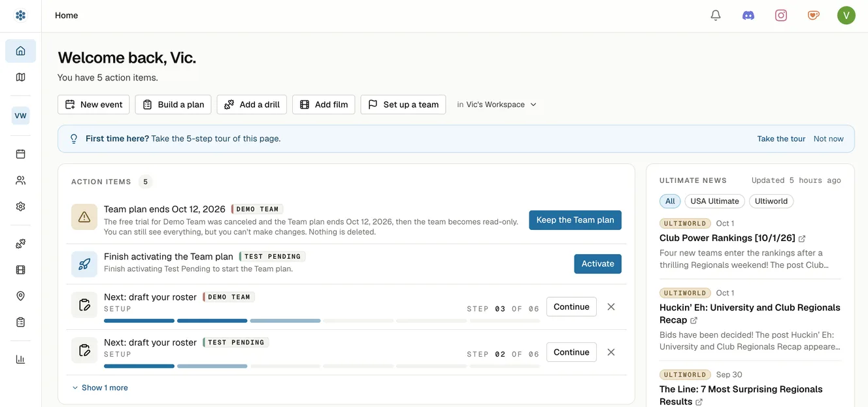
Task: Open the notifications bell icon
Action: click(x=716, y=15)
